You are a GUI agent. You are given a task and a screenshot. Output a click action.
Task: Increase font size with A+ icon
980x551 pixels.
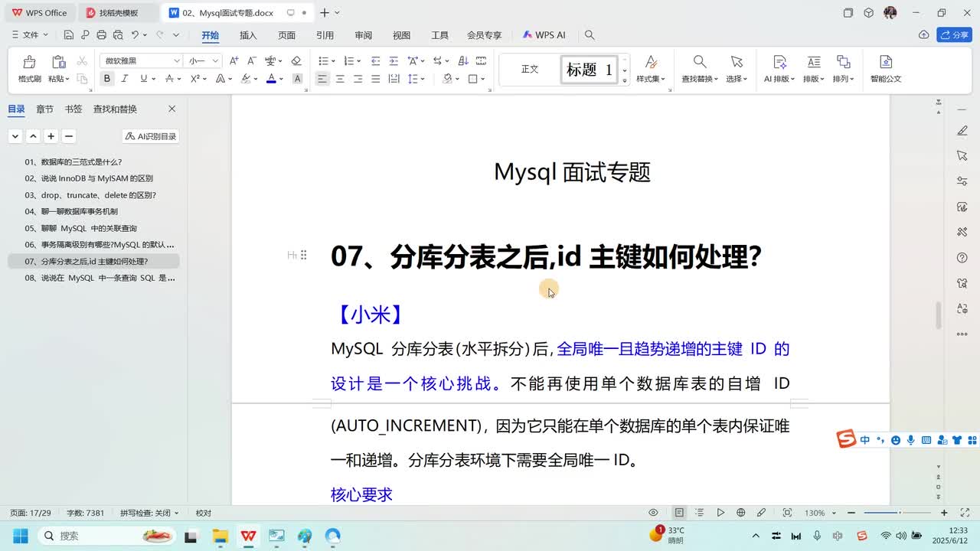tap(234, 60)
